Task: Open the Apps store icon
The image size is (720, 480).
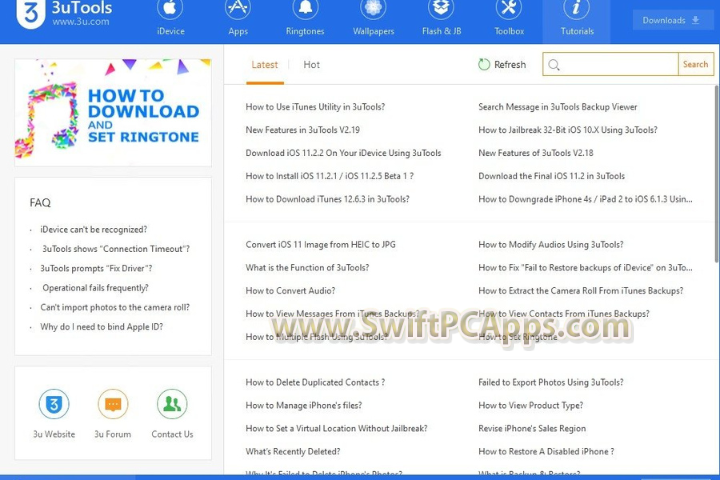Action: click(x=238, y=8)
